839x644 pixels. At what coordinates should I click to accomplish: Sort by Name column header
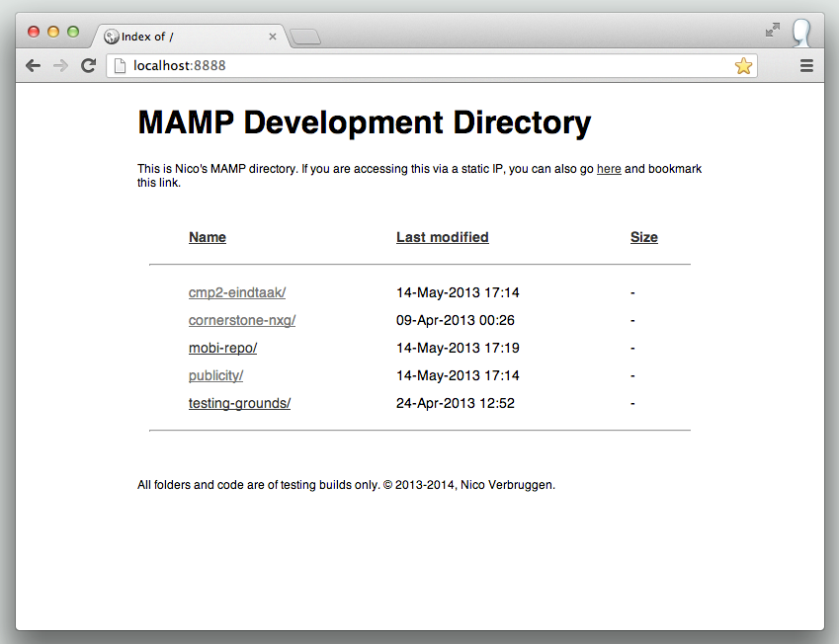coord(208,237)
